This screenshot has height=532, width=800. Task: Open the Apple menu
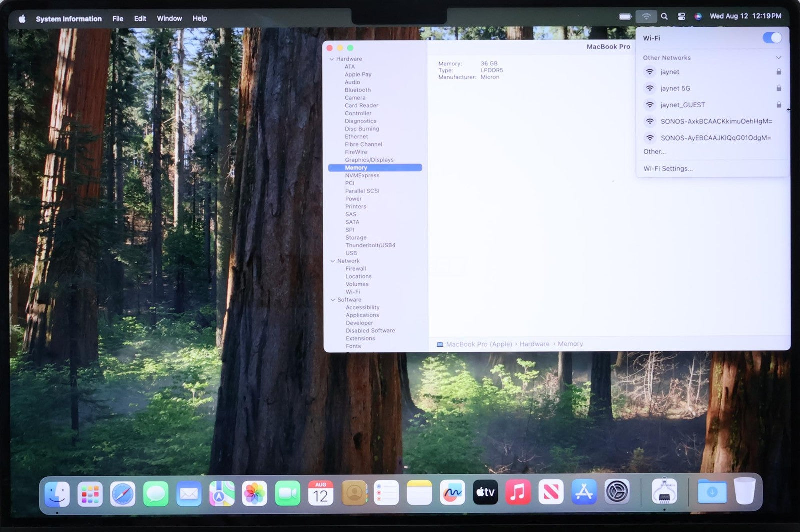click(22, 19)
